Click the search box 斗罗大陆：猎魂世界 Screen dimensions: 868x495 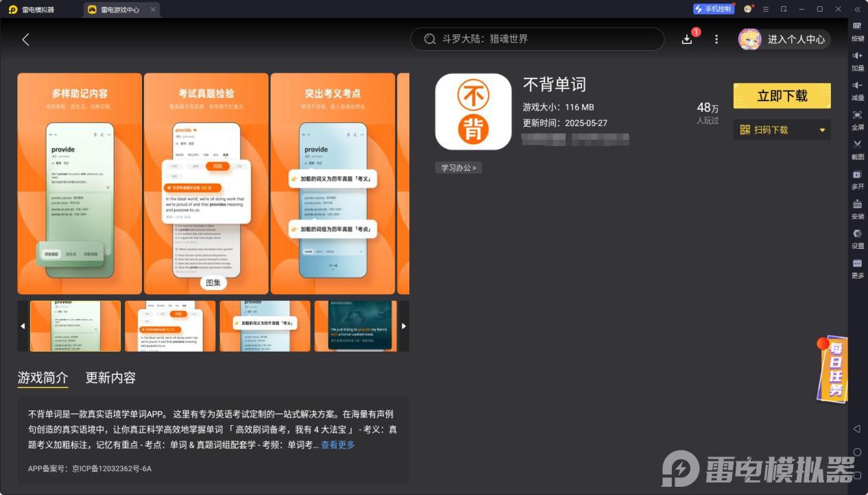pos(538,39)
